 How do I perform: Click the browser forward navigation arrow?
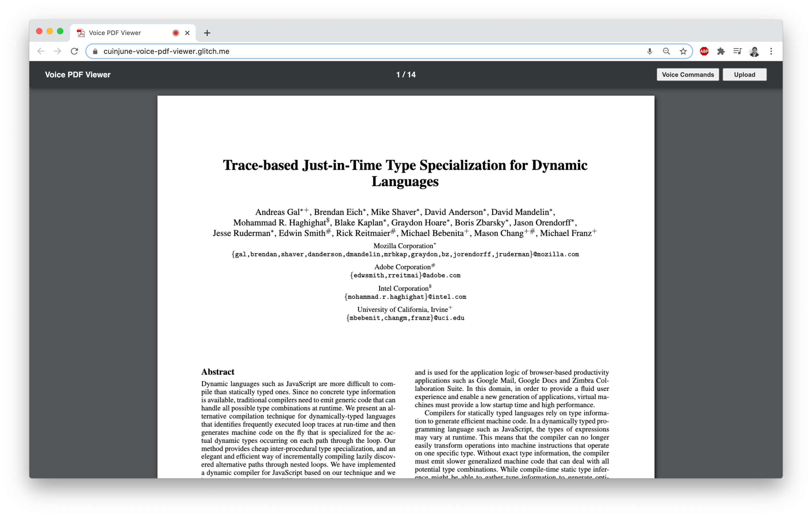[57, 51]
